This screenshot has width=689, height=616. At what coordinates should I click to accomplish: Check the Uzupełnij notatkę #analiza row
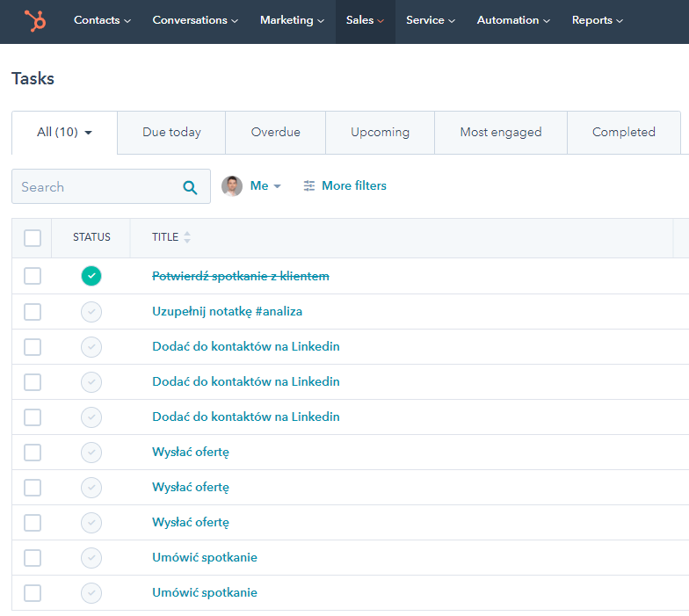[x=33, y=312]
